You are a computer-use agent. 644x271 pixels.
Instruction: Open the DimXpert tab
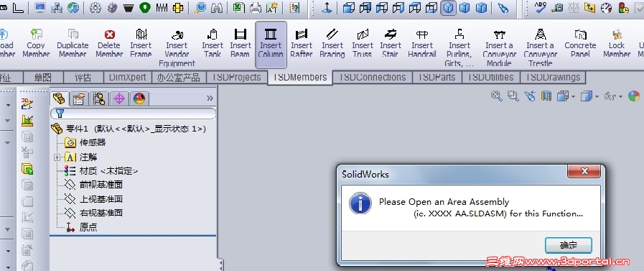(x=127, y=78)
